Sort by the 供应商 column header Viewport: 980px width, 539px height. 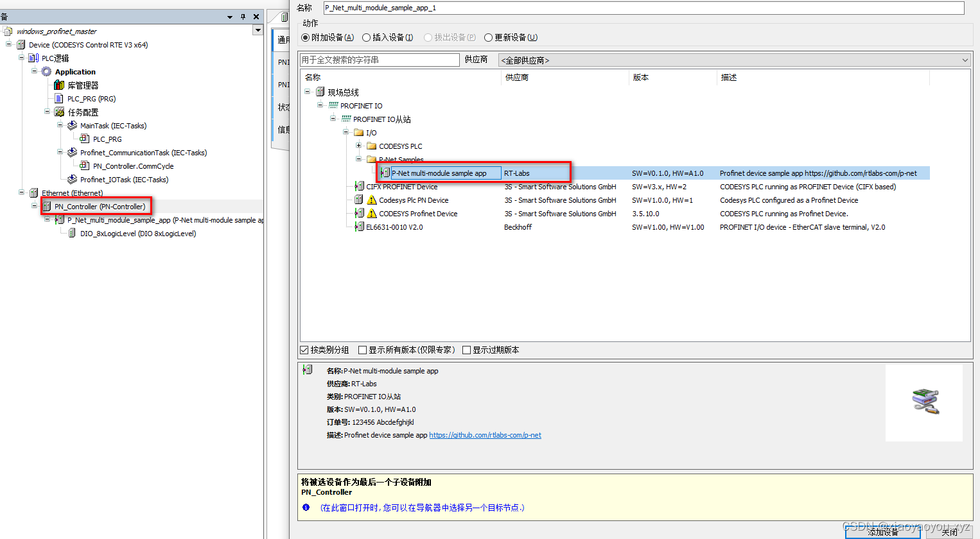tap(565, 78)
